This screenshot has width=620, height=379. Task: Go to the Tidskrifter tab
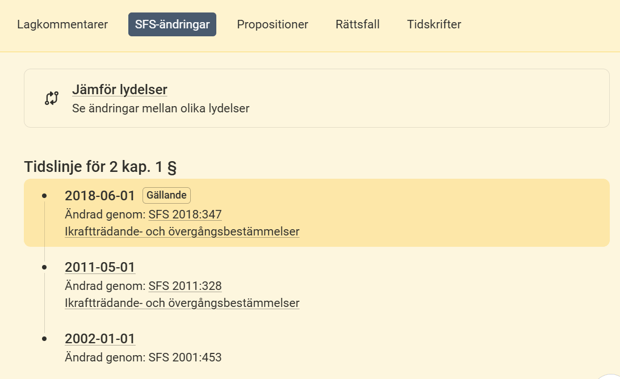(x=434, y=24)
